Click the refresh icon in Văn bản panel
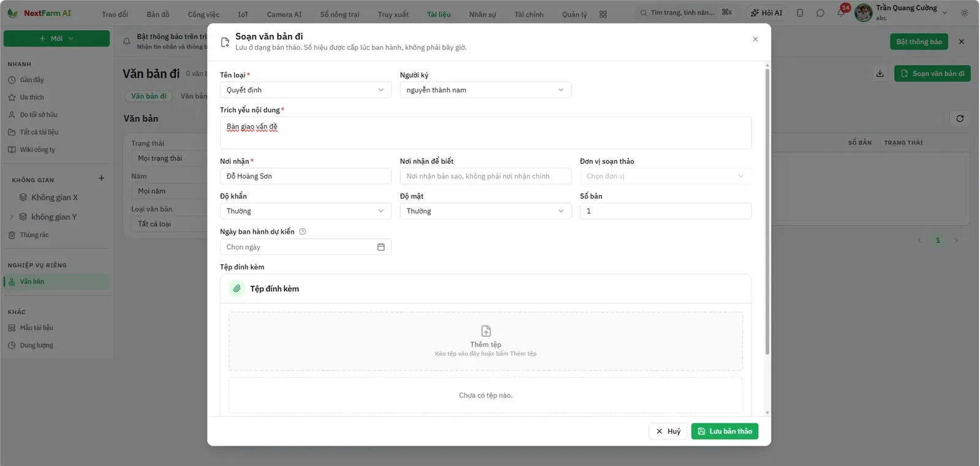Viewport: 980px width, 466px height. coord(960,118)
